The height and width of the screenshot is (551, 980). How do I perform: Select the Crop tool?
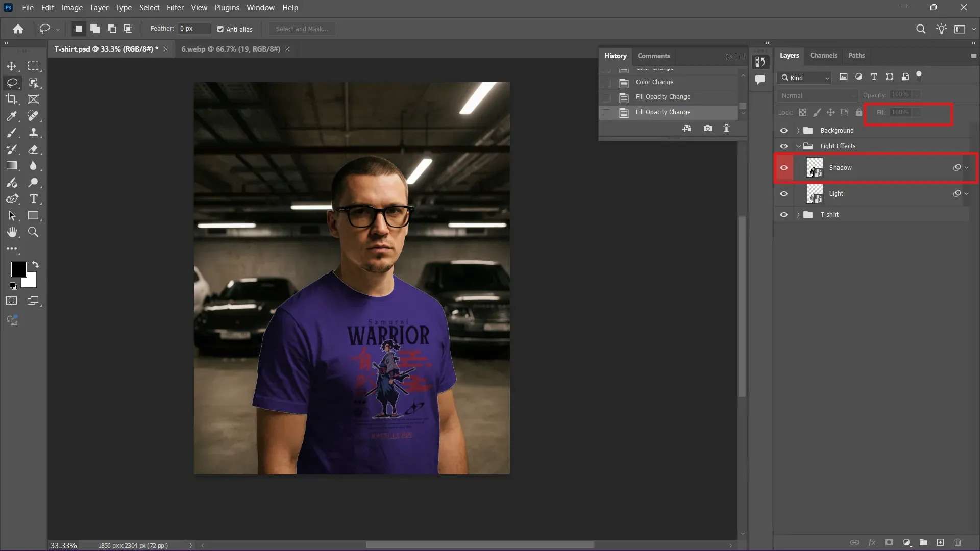12,99
